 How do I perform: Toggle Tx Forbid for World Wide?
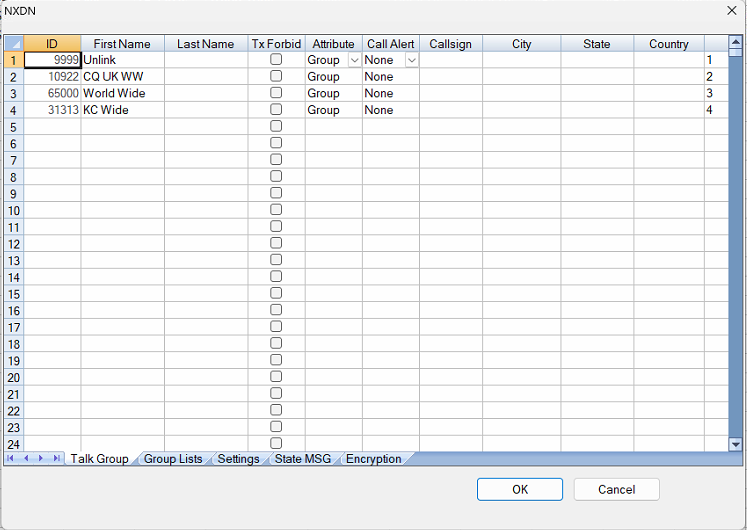(x=276, y=92)
